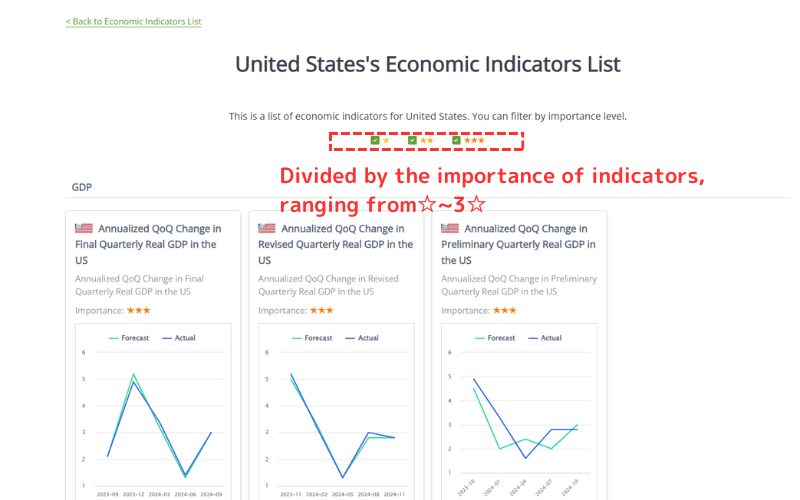Toggle the three-star importance checkbox
800x500 pixels.
point(456,141)
